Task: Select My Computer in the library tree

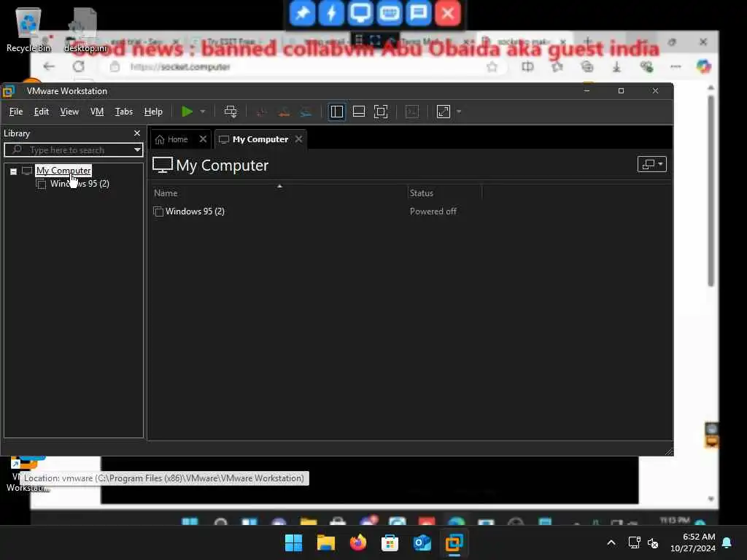Action: coord(63,171)
